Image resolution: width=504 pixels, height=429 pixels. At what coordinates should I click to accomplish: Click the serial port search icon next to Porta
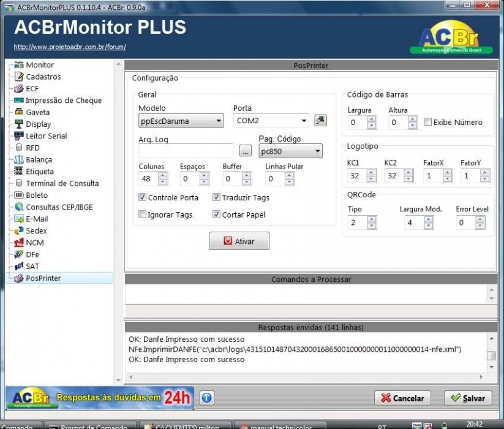(x=320, y=120)
